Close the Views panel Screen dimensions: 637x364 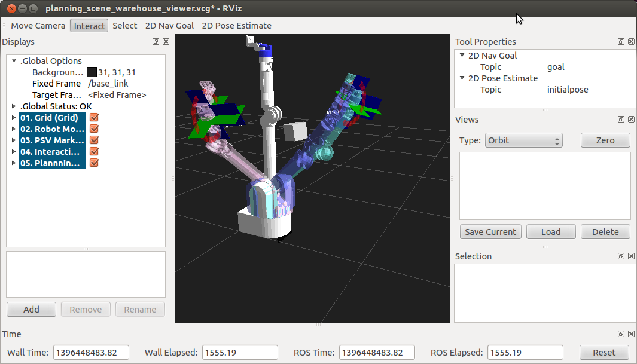[631, 120]
